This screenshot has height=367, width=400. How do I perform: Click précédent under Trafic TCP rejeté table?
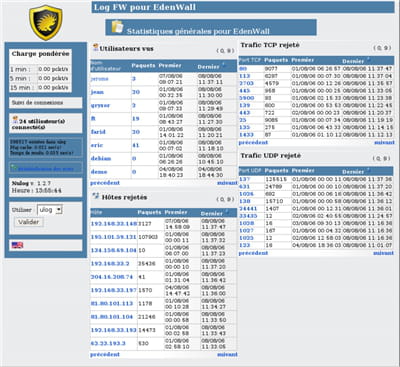coord(253,142)
